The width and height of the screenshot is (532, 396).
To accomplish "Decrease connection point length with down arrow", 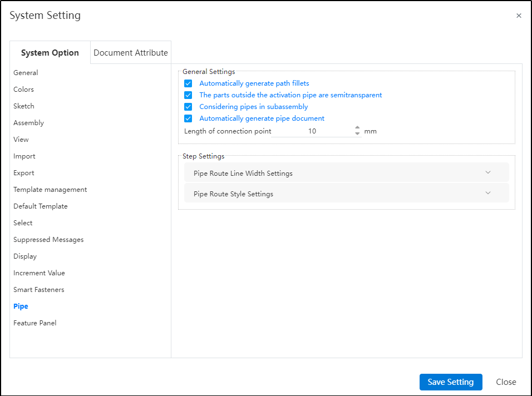I will click(357, 134).
